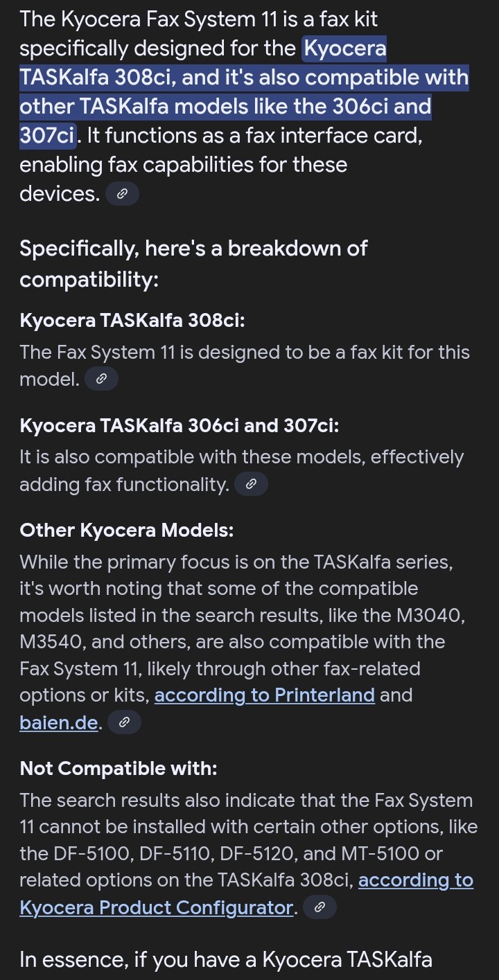The width and height of the screenshot is (499, 980).
Task: Tap 'It is also compatible with these models' text
Action: tap(241, 457)
